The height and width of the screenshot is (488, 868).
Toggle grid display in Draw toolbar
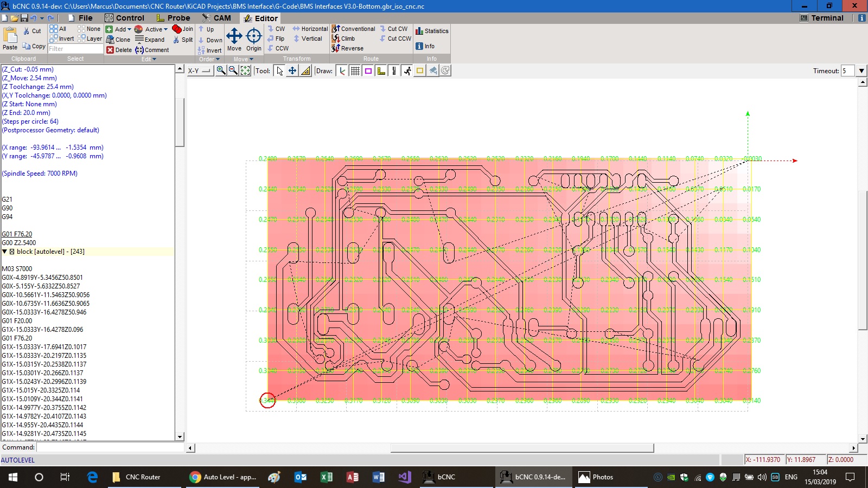pos(355,70)
